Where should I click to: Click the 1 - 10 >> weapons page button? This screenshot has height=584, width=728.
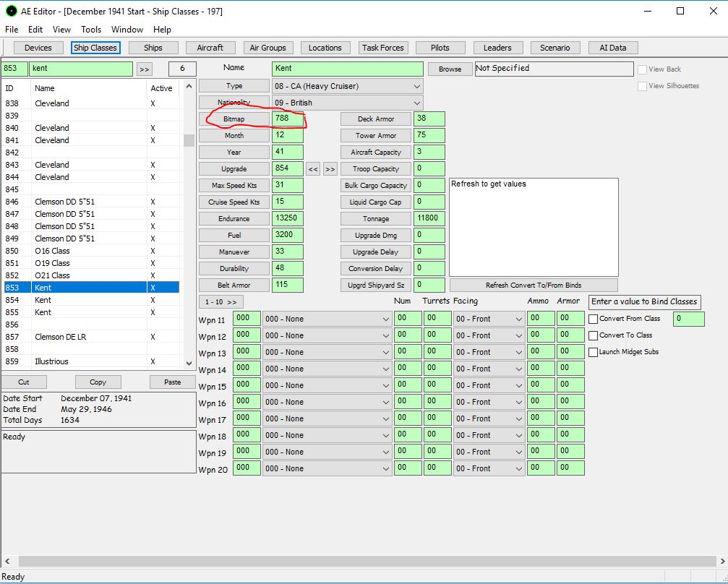(221, 302)
